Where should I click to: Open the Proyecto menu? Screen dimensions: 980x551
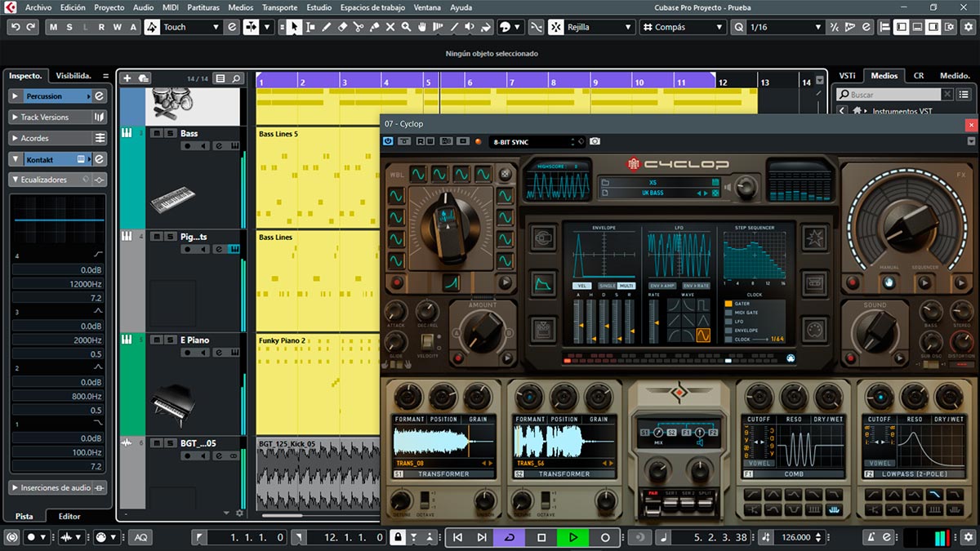(109, 7)
